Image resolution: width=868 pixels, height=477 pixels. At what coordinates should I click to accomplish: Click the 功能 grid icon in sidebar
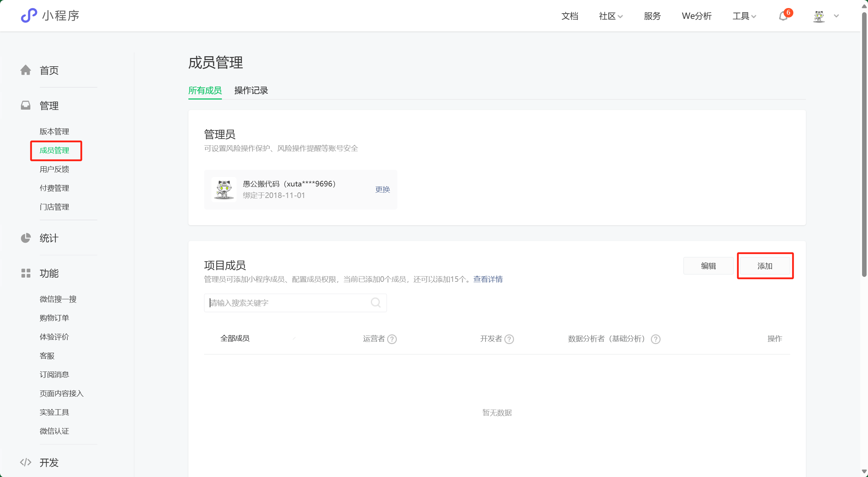(x=26, y=273)
